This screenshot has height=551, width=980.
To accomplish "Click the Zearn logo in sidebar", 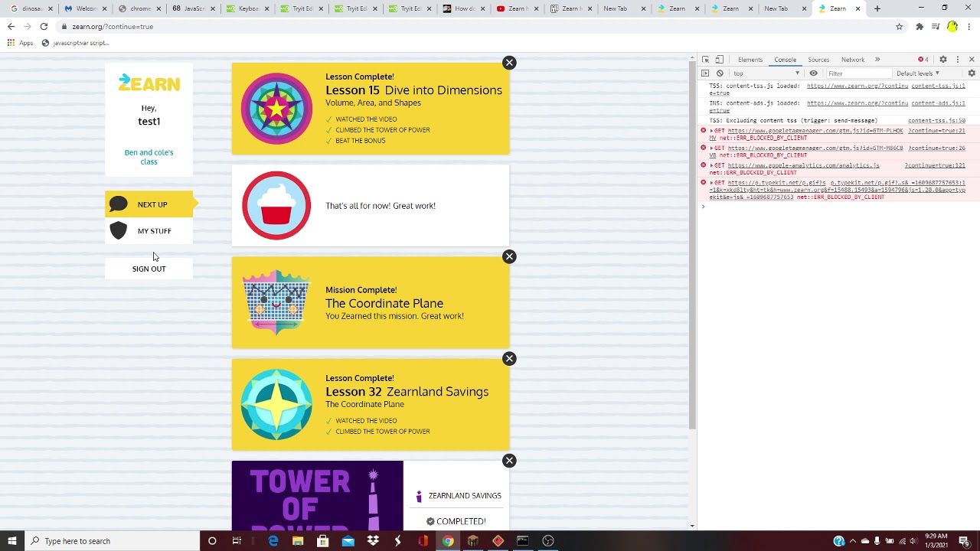I will point(149,83).
